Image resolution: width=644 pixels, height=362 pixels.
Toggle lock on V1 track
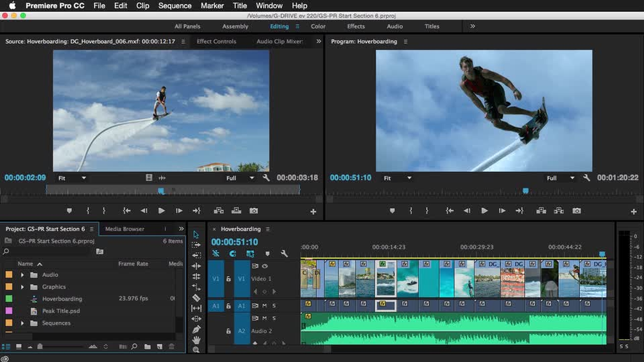(228, 279)
